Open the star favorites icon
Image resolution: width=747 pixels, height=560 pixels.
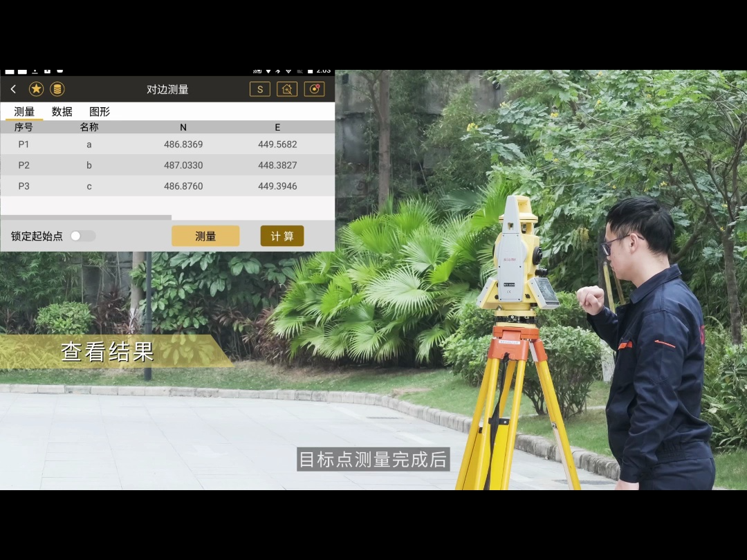tap(36, 89)
